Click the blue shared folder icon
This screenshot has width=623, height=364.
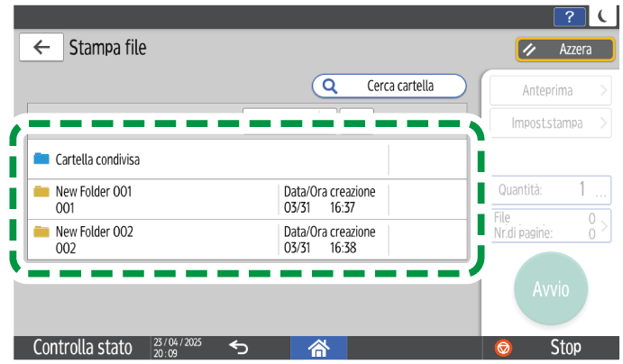click(41, 159)
